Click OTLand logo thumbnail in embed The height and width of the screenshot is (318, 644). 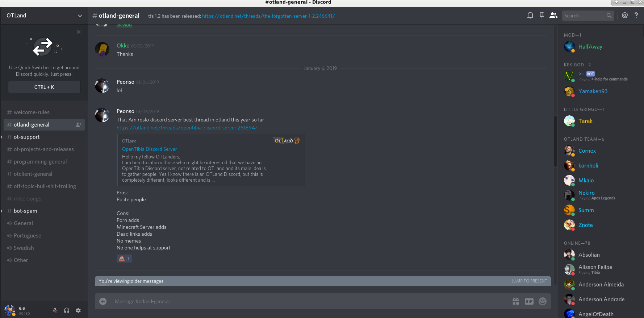click(287, 140)
